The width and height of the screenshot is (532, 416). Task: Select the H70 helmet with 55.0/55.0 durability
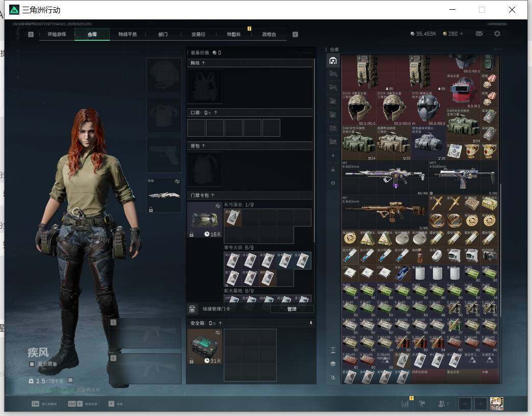[428, 108]
